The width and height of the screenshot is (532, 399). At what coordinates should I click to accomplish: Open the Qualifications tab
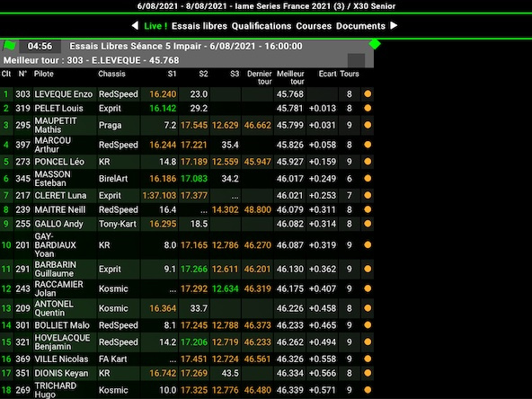(x=262, y=26)
